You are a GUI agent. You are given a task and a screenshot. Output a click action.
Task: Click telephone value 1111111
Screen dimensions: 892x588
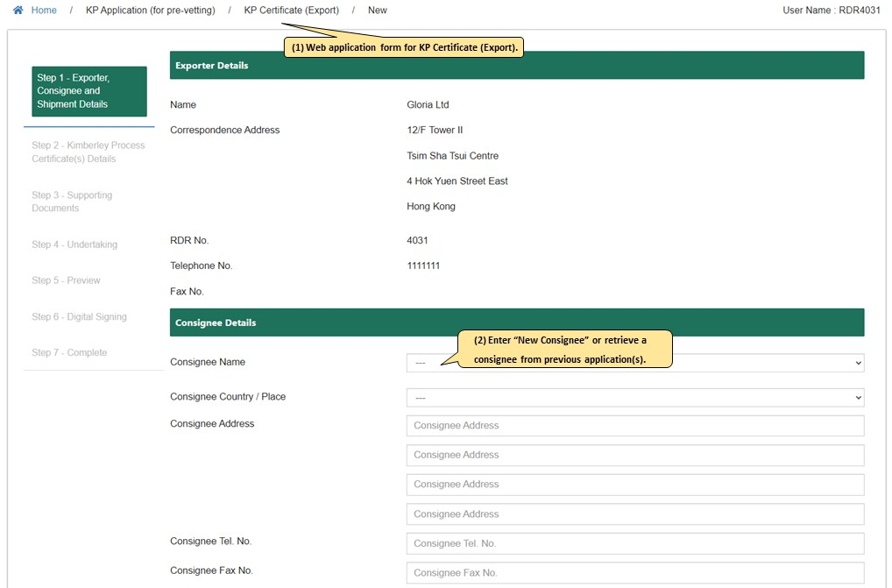[423, 266]
